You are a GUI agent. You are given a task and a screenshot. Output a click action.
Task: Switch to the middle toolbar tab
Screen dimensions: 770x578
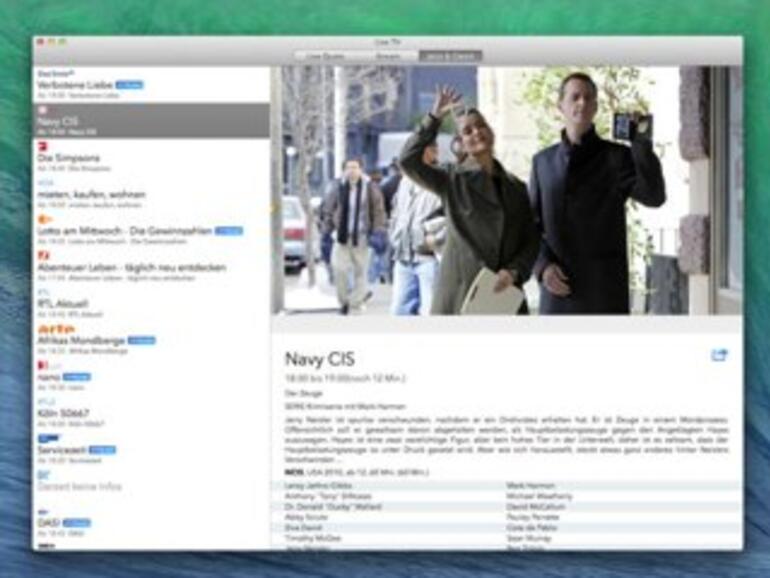click(387, 56)
